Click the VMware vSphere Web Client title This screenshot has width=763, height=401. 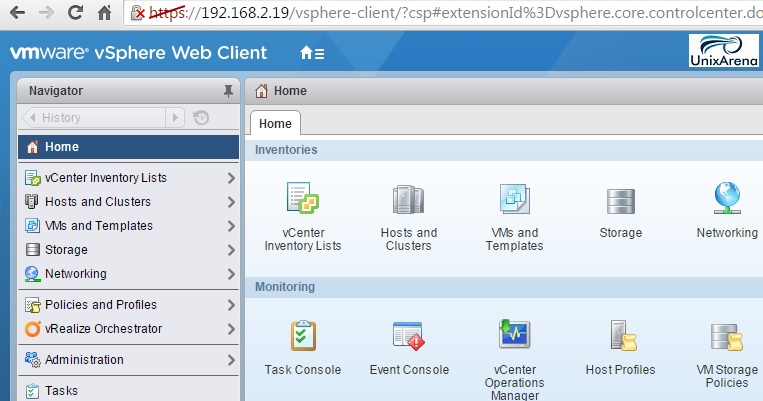click(x=139, y=53)
